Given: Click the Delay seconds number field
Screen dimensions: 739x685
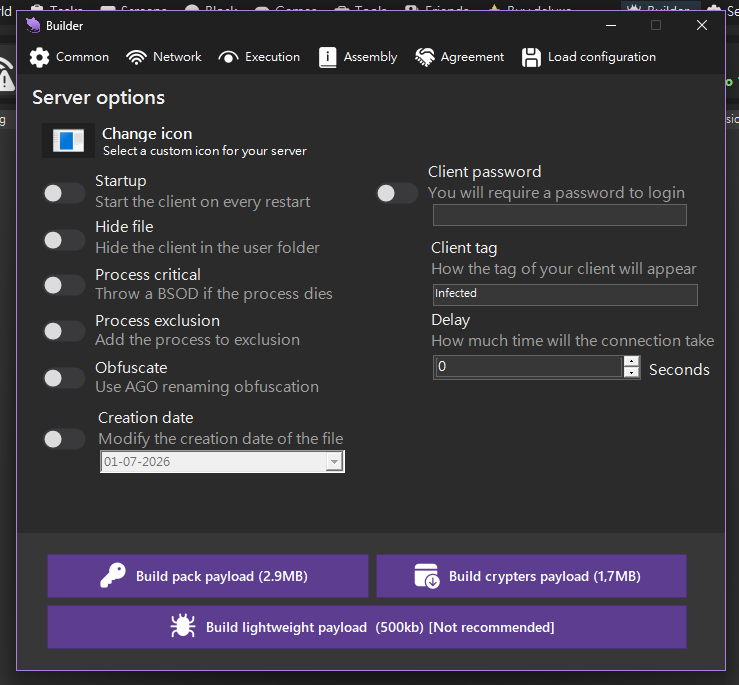Looking at the screenshot, I should tap(528, 367).
